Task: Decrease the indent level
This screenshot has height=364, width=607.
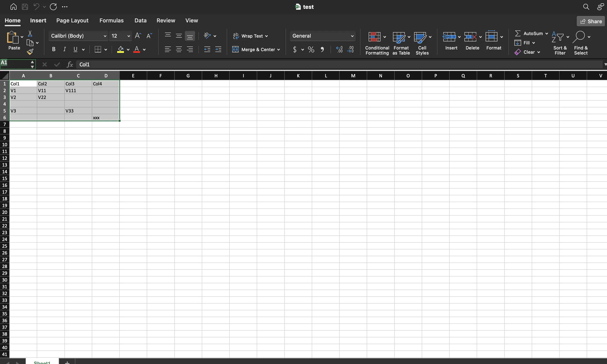Action: [x=207, y=49]
